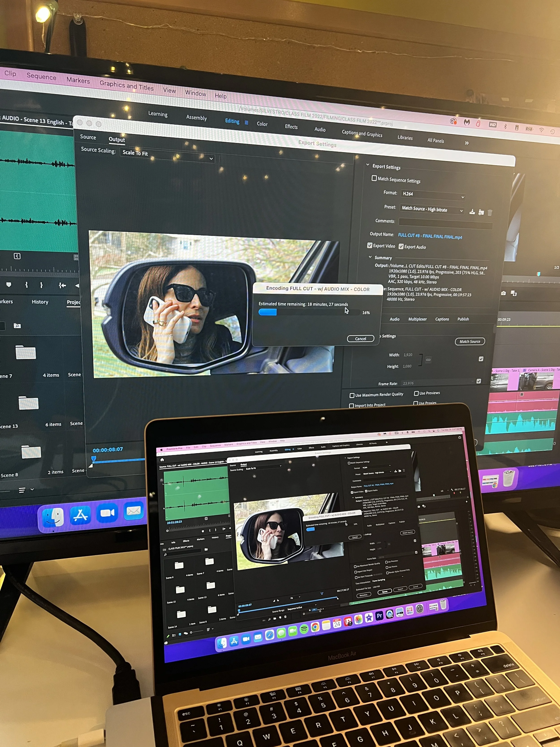Show the workspace overflow chevrons on the monitor

[467, 143]
